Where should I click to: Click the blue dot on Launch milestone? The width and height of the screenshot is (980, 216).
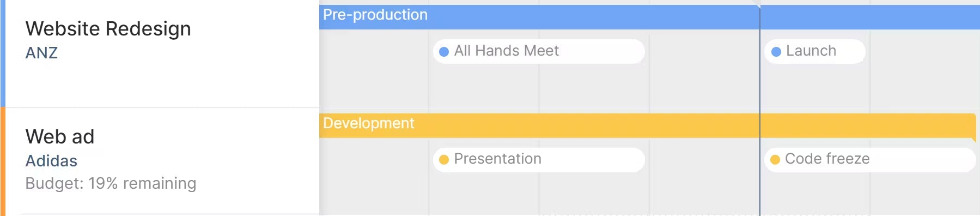pos(776,51)
